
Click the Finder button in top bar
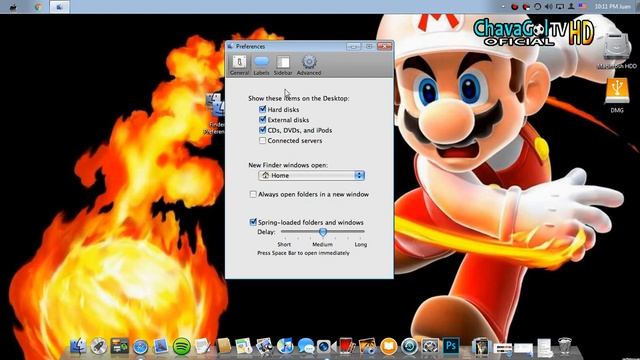click(x=60, y=7)
